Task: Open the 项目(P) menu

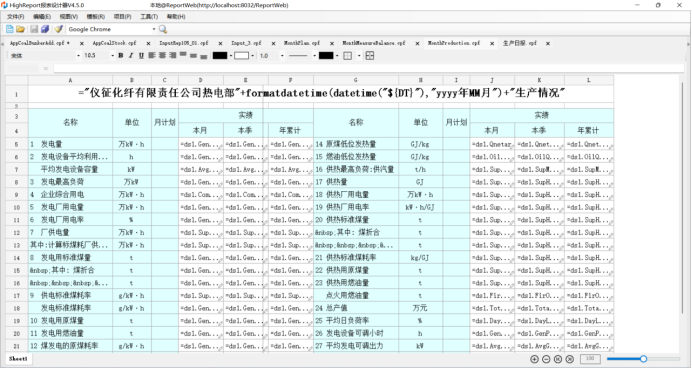Action: (122, 17)
